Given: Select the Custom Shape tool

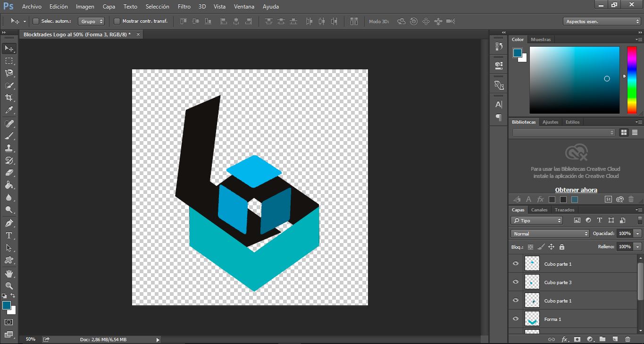Looking at the screenshot, I should click(x=9, y=260).
